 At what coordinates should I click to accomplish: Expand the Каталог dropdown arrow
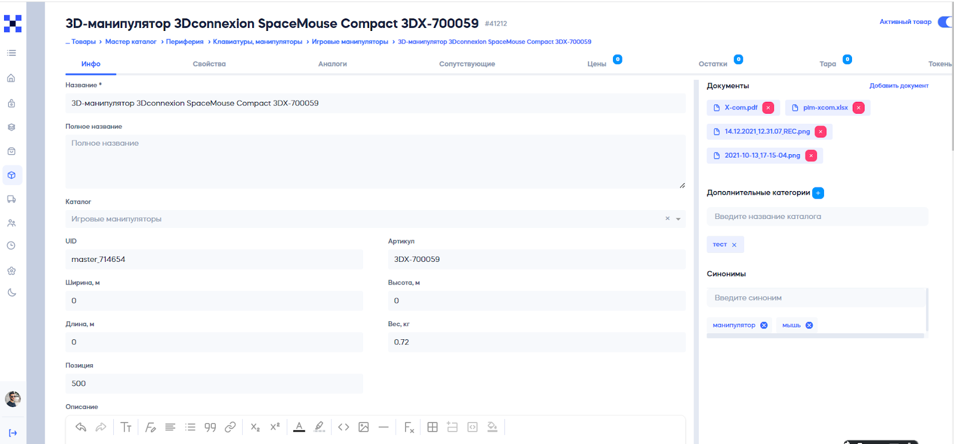678,219
